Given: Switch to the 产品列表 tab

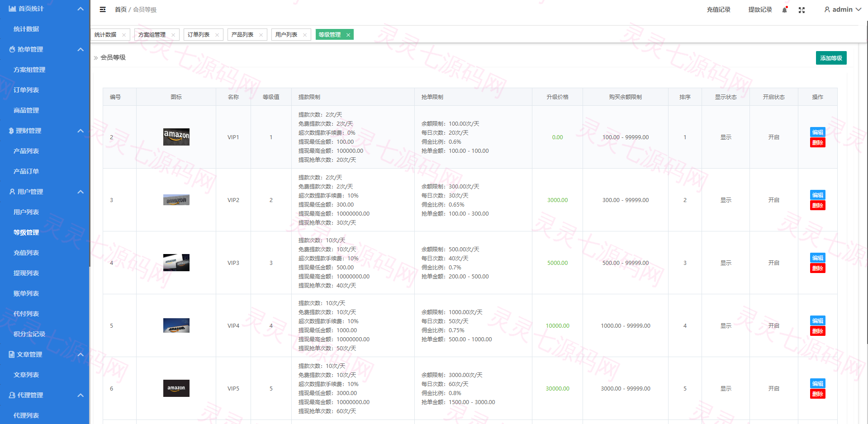Looking at the screenshot, I should tap(242, 35).
